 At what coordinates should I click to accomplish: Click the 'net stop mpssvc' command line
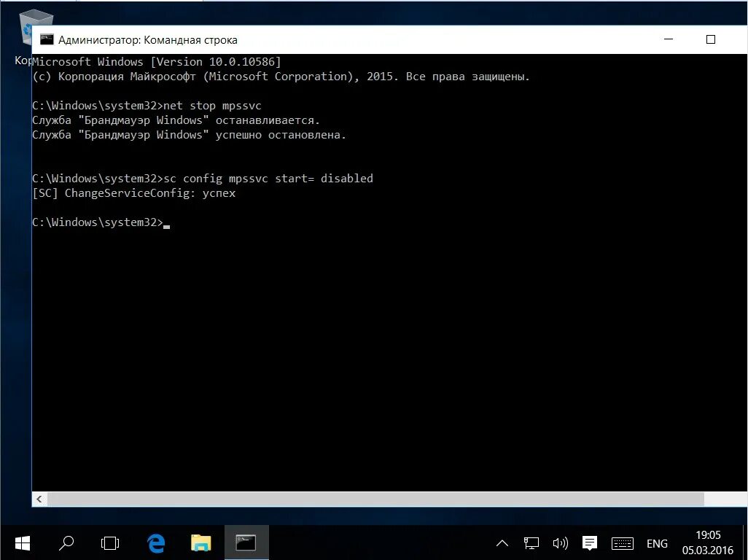click(x=147, y=106)
